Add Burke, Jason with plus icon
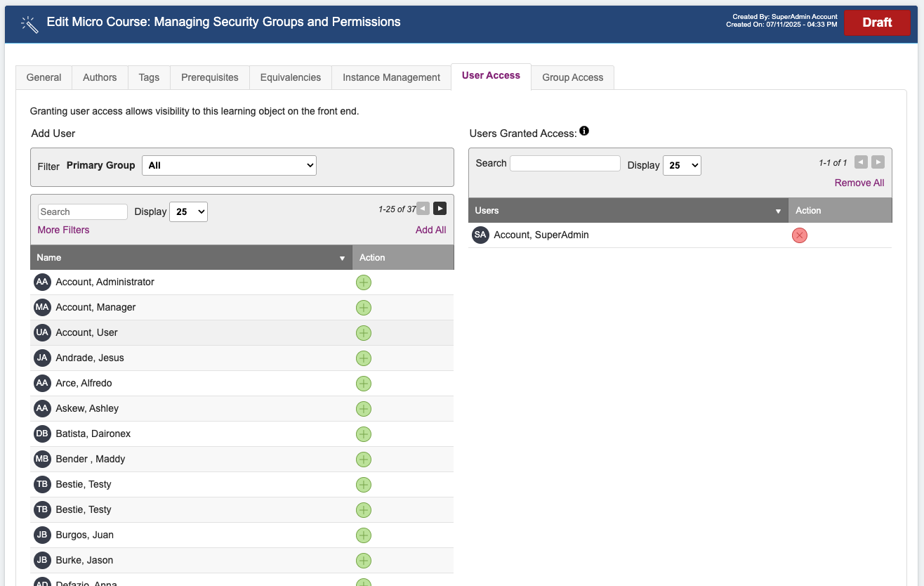 pyautogui.click(x=364, y=561)
